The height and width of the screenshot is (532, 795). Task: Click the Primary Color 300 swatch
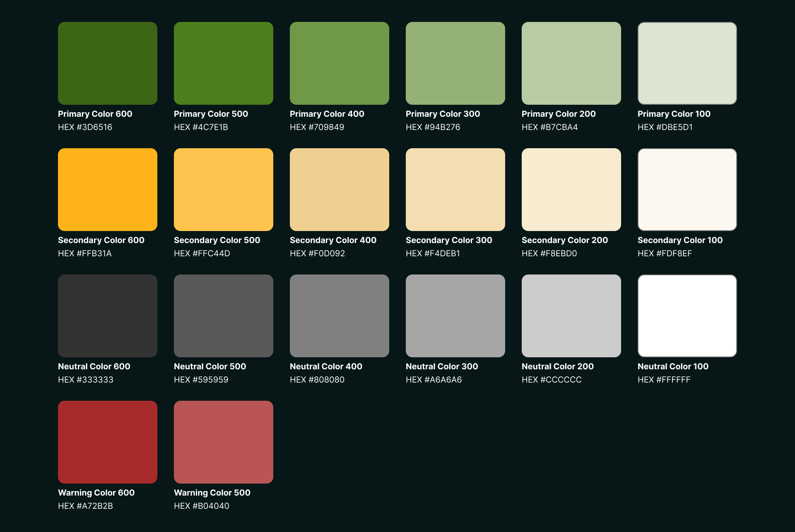pyautogui.click(x=455, y=63)
